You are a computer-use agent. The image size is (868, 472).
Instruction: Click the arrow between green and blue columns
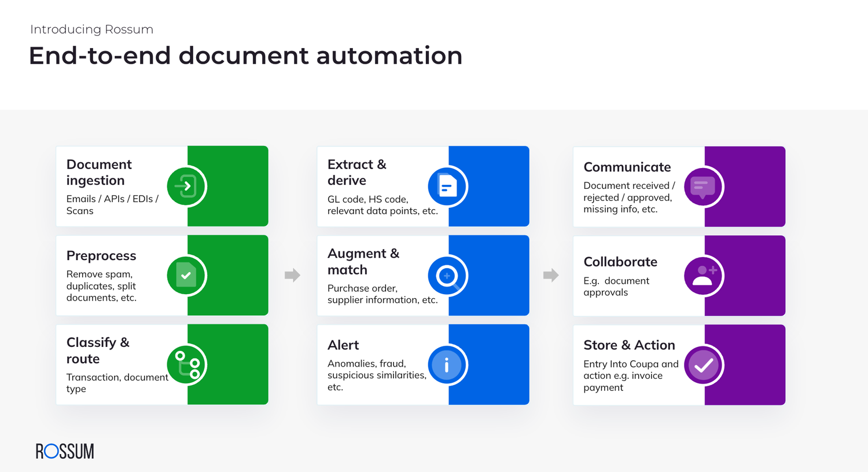[x=292, y=276]
